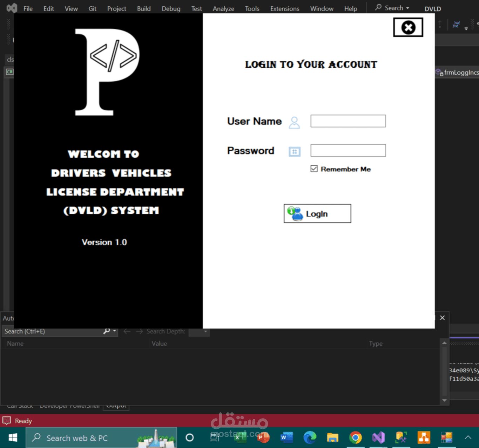Click the P code logo image
Viewport: 479px width, 448px height.
[x=107, y=72]
